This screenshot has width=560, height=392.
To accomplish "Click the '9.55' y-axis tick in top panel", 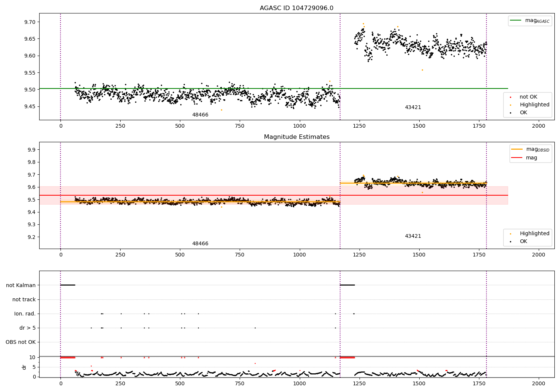I will pyautogui.click(x=30, y=73).
